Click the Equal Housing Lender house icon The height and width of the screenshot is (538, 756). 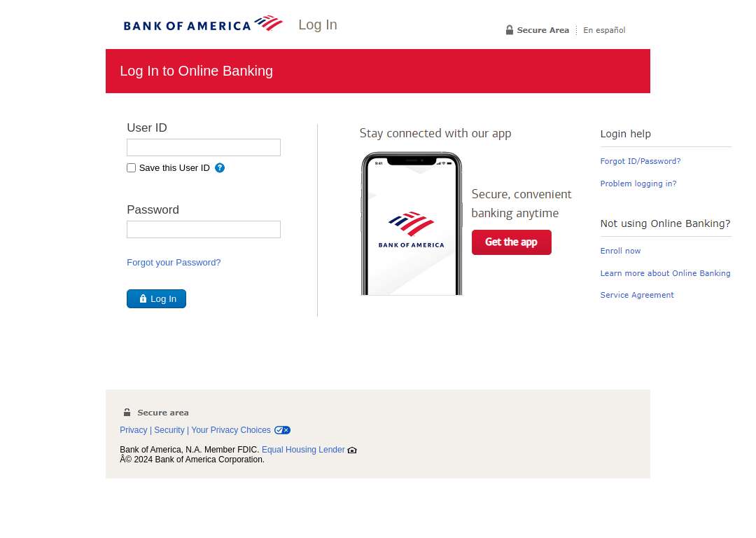[352, 450]
